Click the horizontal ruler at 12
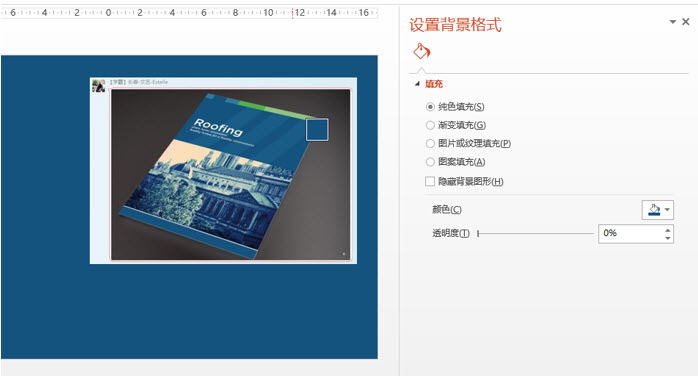This screenshot has width=698, height=376. point(300,12)
